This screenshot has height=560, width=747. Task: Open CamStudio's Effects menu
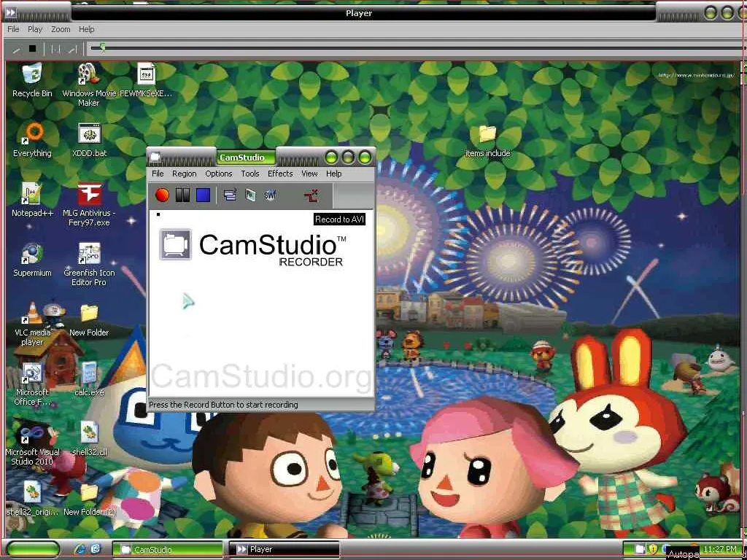pos(280,174)
